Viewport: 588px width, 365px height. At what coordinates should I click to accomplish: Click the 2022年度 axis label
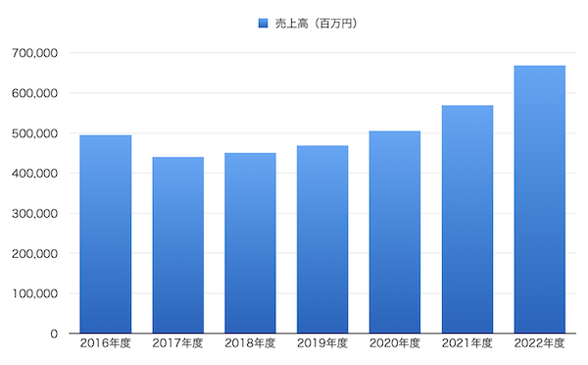pos(539,343)
